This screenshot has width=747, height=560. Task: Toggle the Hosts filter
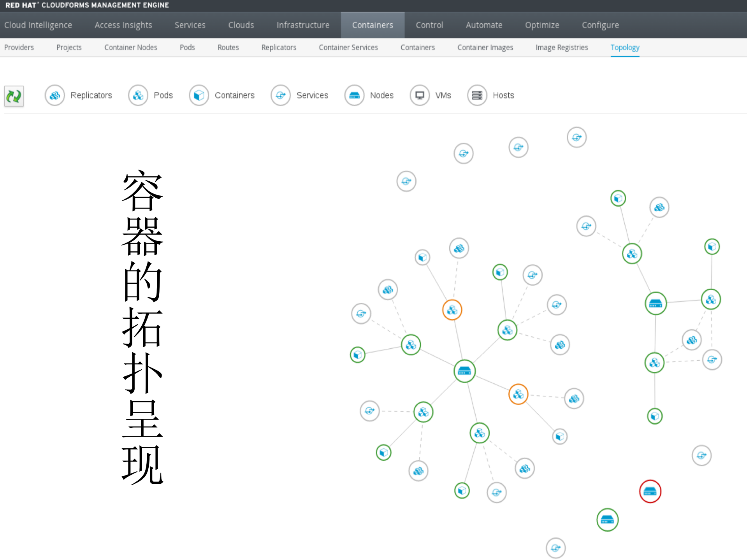pos(477,95)
